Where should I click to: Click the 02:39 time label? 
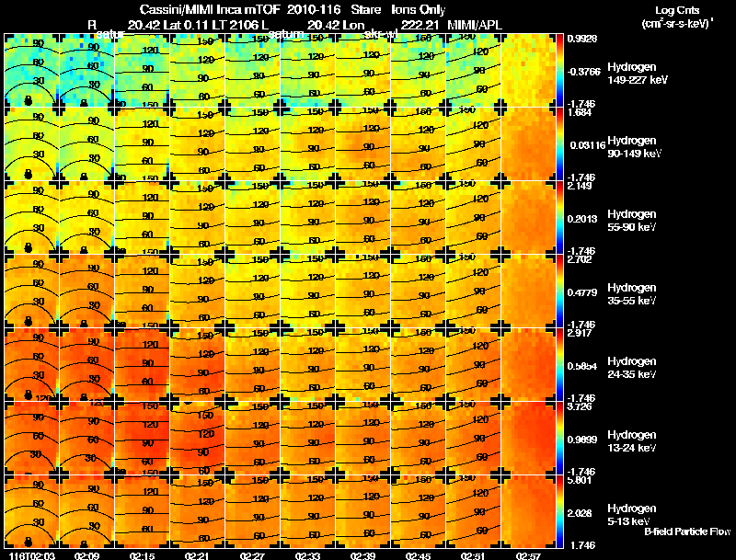click(362, 555)
